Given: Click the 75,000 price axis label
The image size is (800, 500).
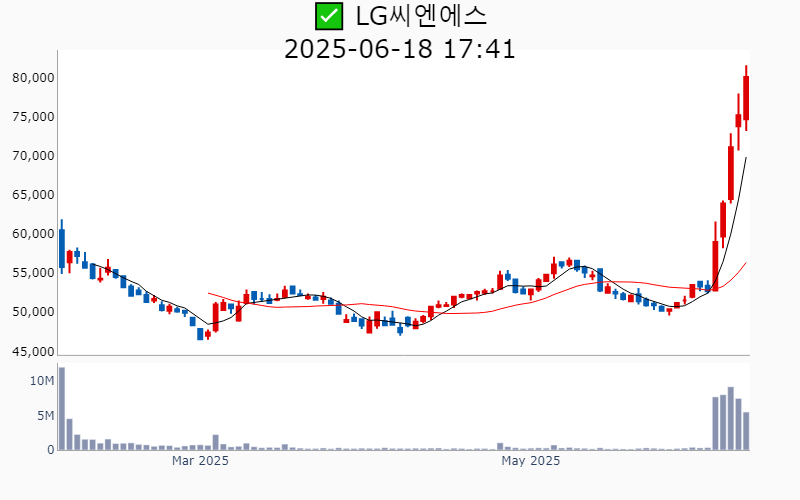Looking at the screenshot, I should (x=33, y=117).
